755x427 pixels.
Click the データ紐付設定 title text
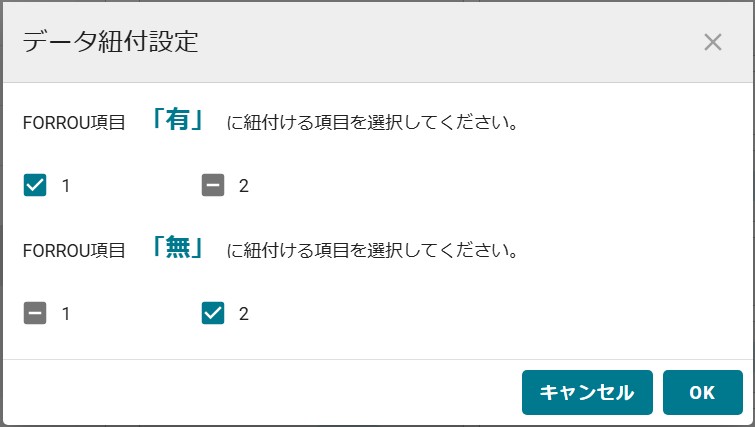tap(110, 42)
